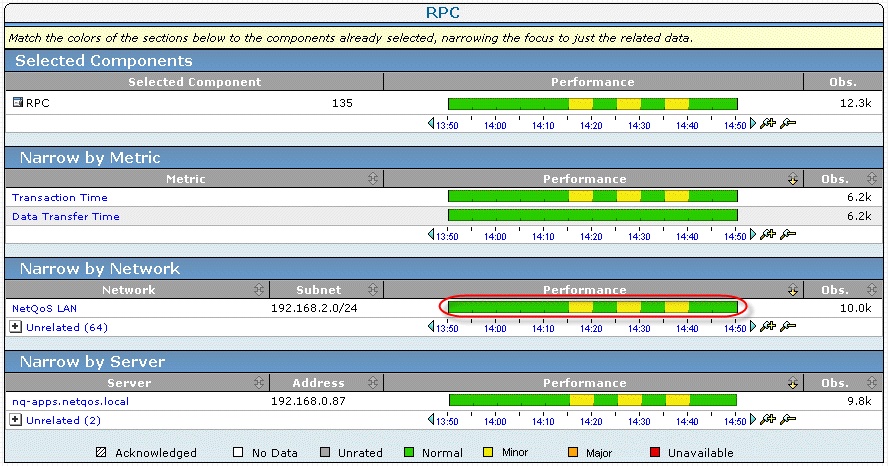Viewport: 888px width, 466px height.
Task: Click subnet 192.168.2.0/24
Action: (314, 308)
